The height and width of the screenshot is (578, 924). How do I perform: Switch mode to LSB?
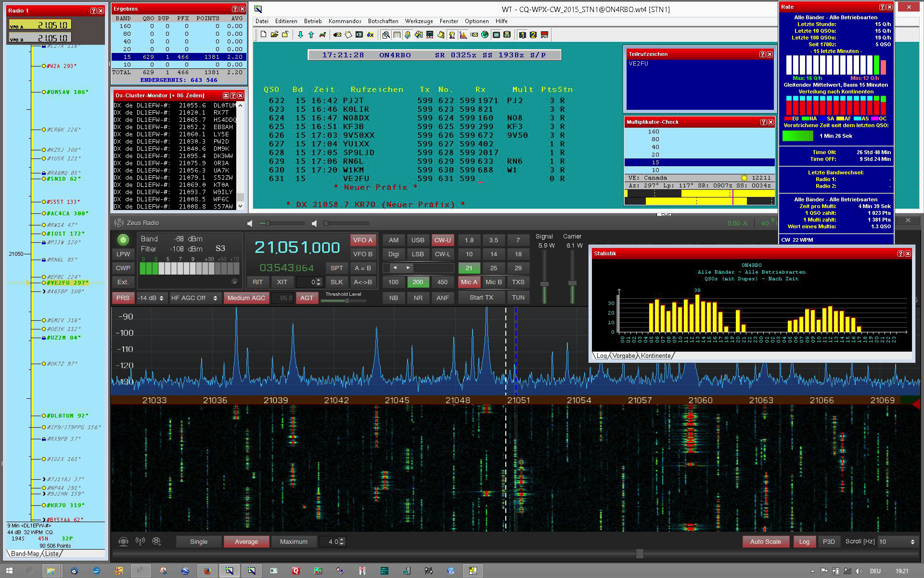(418, 254)
